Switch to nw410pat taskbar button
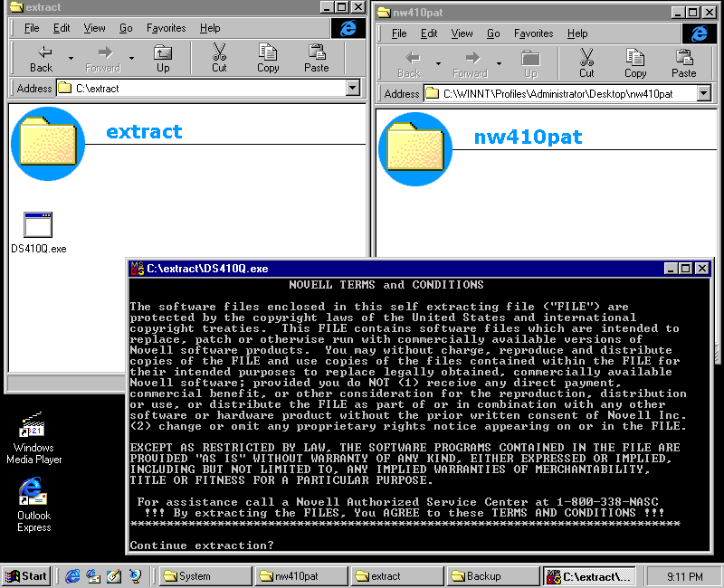The width and height of the screenshot is (724, 588). 301,576
